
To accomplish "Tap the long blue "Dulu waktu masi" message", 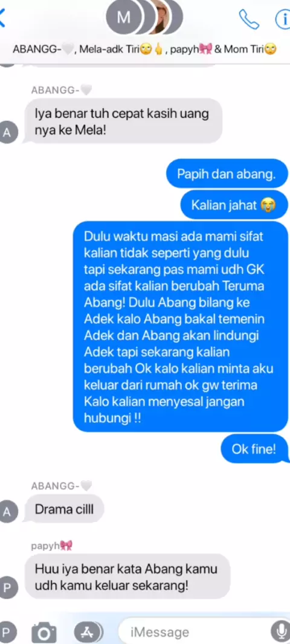I will click(x=180, y=326).
